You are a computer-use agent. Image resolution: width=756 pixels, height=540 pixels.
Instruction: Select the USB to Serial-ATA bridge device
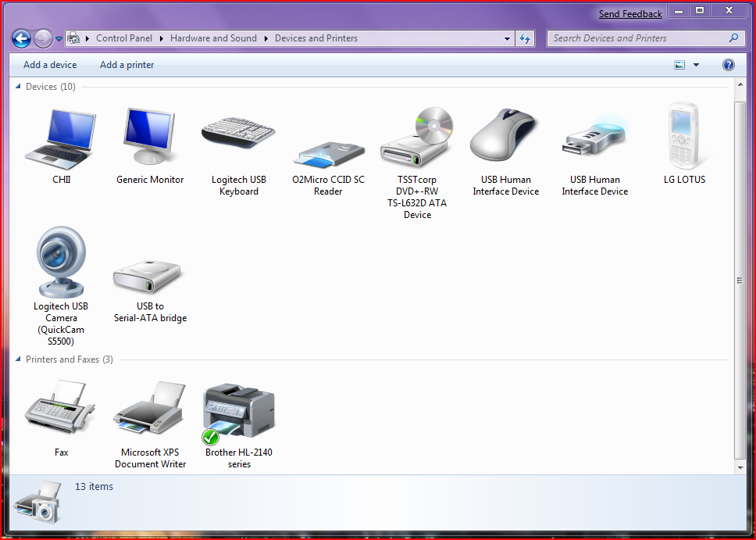point(150,275)
